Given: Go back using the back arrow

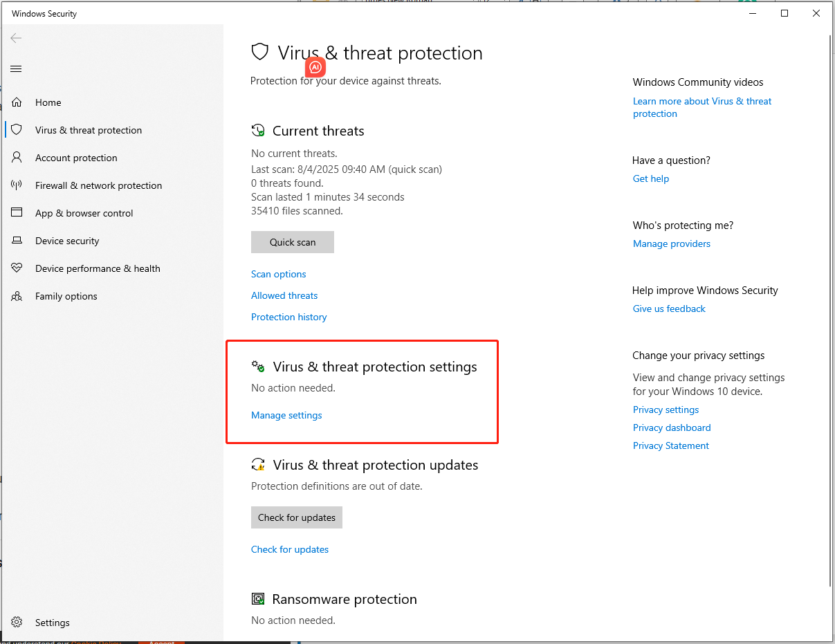Looking at the screenshot, I should [16, 38].
